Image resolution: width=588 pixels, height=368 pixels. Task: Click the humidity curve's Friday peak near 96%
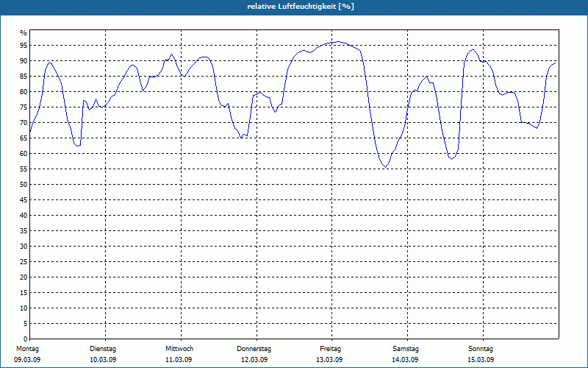(337, 42)
